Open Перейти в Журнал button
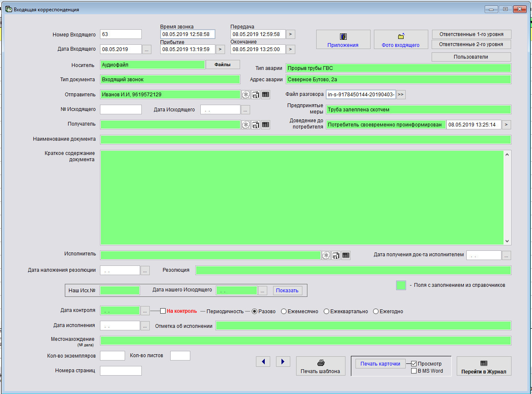 (483, 366)
